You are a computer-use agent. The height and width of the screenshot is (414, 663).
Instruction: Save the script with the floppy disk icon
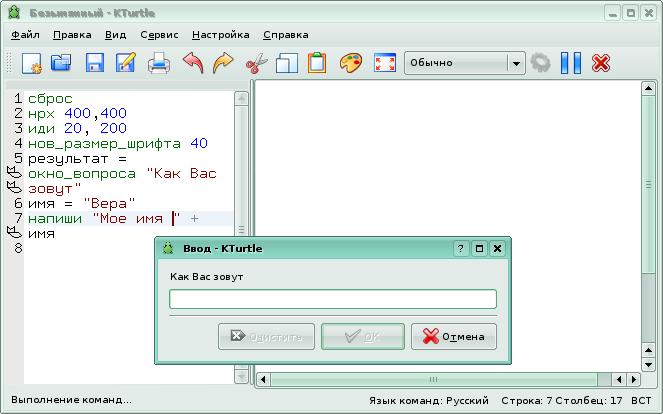95,63
